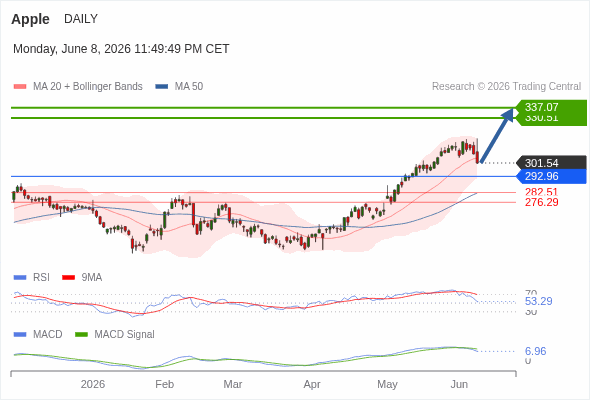Image resolution: width=590 pixels, height=400 pixels.
Task: Click the 282.51 red support label
Action: [x=541, y=192]
